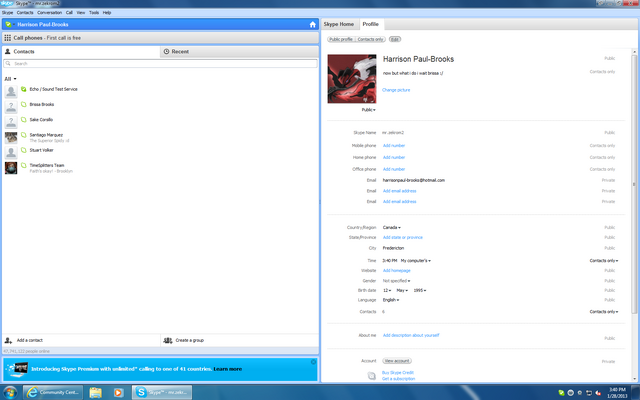Image resolution: width=640 pixels, height=400 pixels.
Task: Click Add number for Home phone
Action: 394,157
